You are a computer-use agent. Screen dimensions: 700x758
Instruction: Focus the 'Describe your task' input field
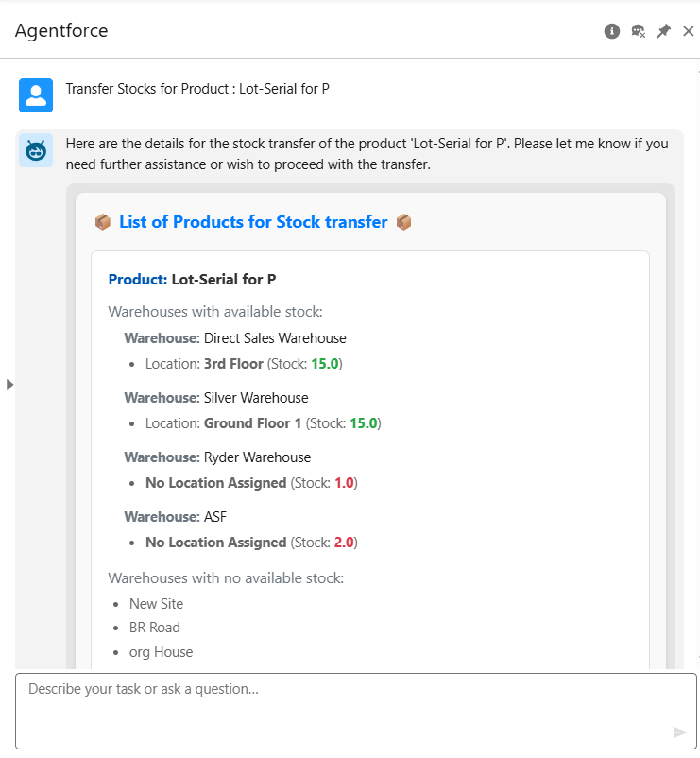tap(355, 711)
